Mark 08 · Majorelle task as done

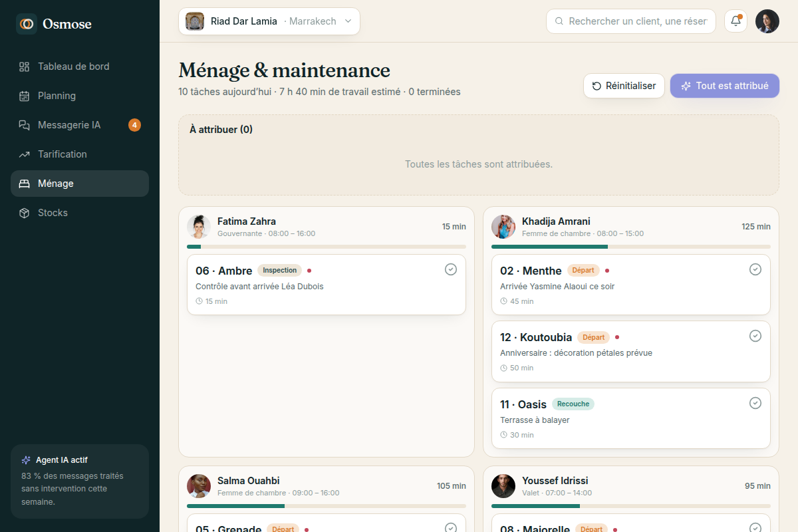755,528
